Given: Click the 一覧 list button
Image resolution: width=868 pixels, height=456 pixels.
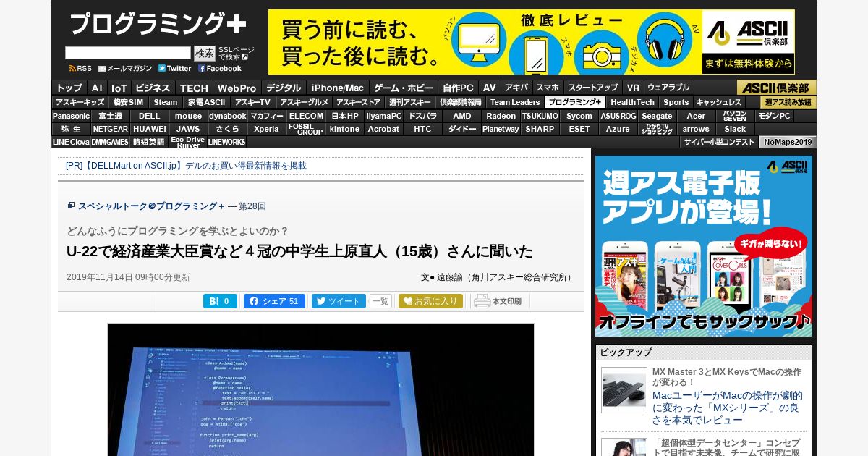Looking at the screenshot, I should click(380, 301).
